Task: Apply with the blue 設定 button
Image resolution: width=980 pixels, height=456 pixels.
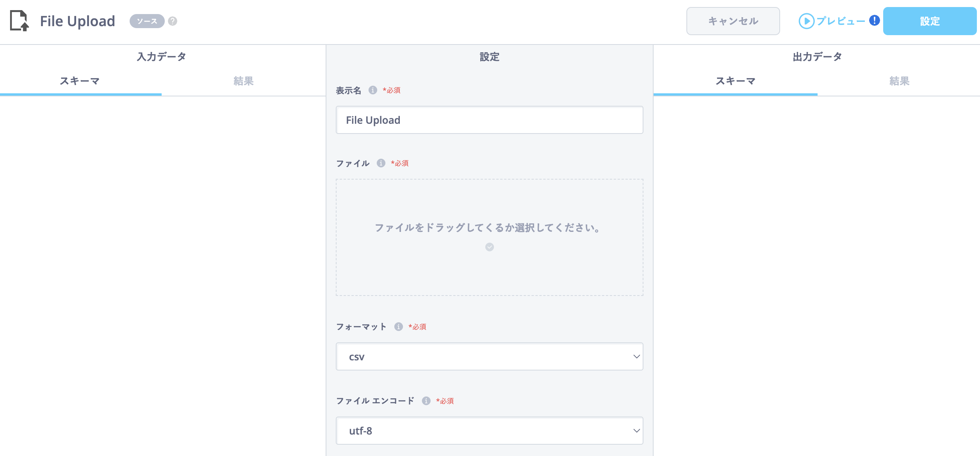Action: (930, 21)
